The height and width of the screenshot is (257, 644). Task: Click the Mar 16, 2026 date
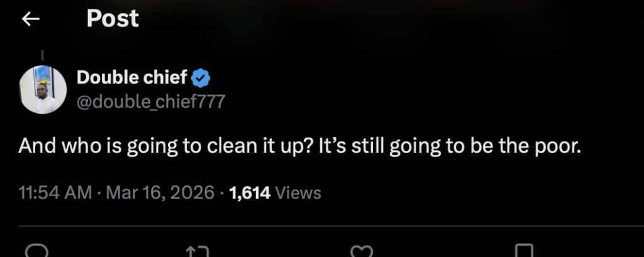160,192
